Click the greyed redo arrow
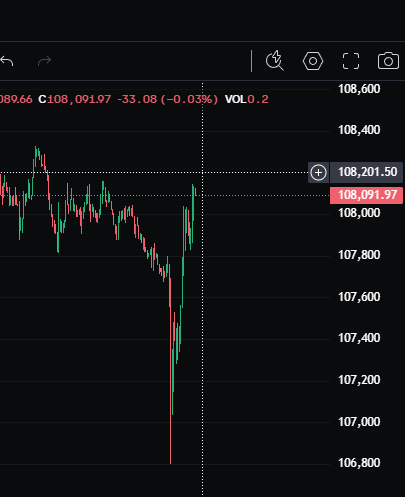Viewport: 405px width, 497px height. (x=44, y=61)
